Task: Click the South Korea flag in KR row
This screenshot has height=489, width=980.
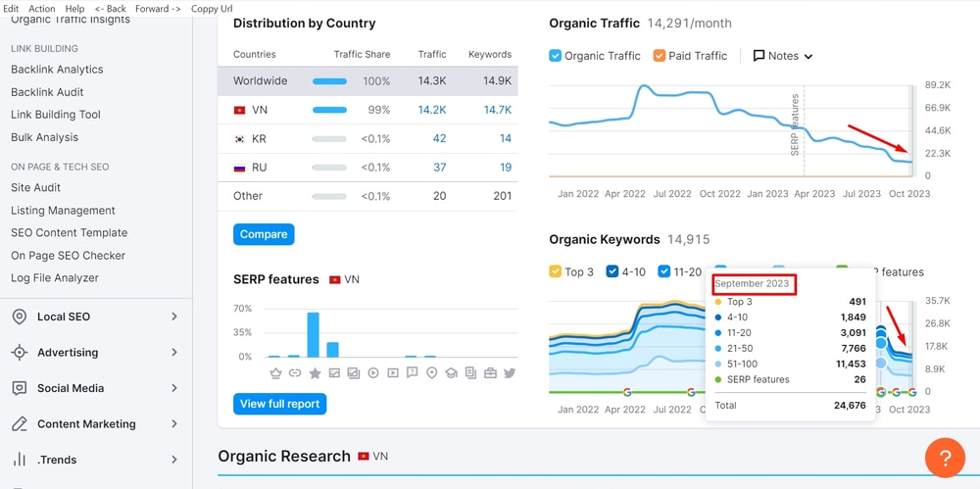Action: 239,139
